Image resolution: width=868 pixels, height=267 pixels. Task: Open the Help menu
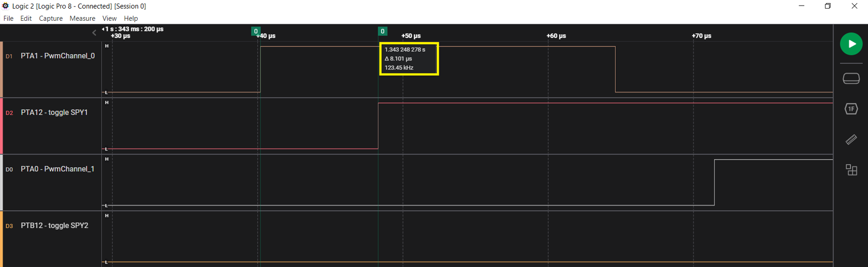tap(131, 18)
